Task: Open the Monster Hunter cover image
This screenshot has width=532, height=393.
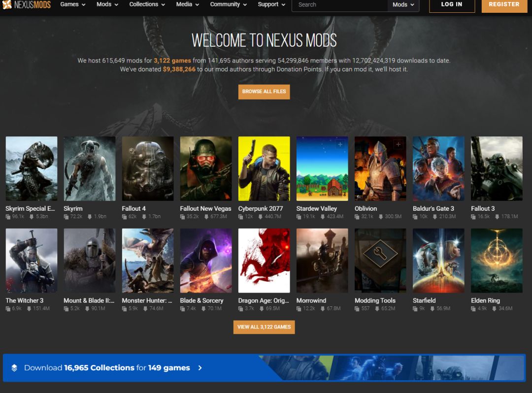Action: pyautogui.click(x=148, y=261)
